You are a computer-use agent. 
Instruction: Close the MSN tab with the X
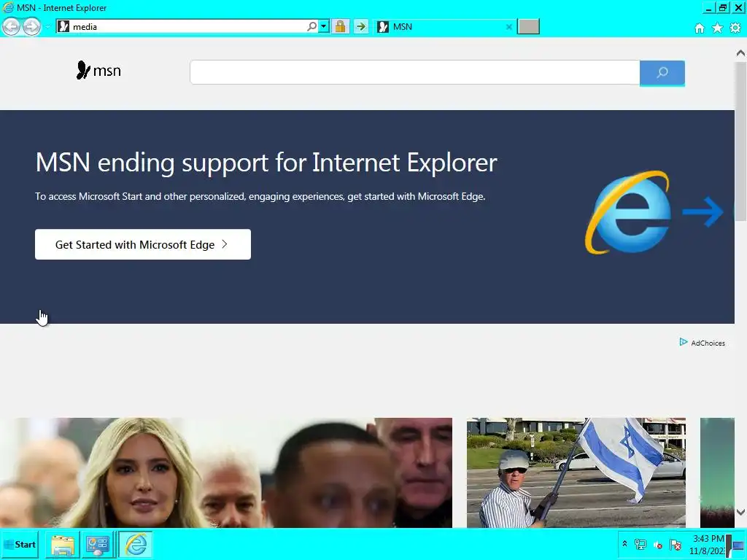tap(508, 27)
